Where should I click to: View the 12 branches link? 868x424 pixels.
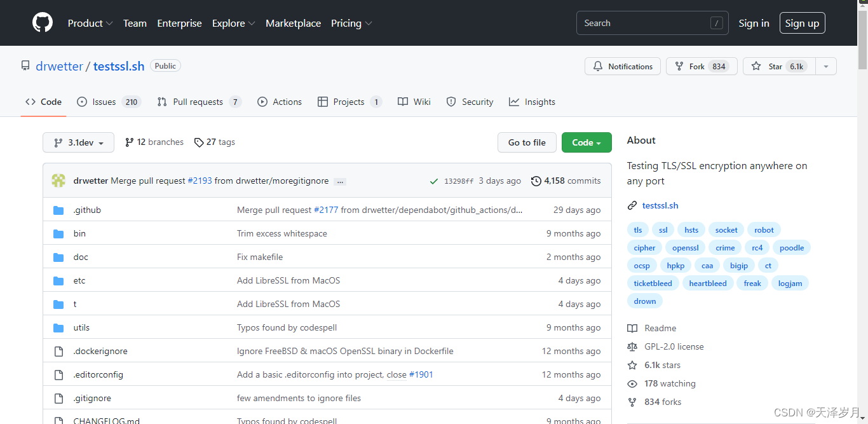(154, 142)
